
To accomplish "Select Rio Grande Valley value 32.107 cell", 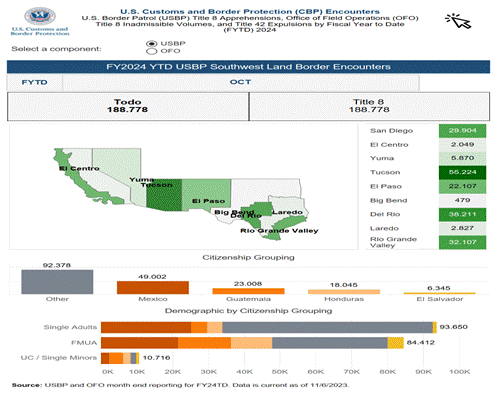I will click(462, 242).
